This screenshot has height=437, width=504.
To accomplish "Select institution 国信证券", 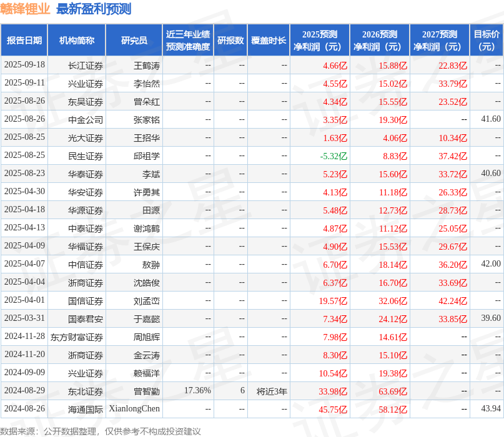I will coord(86,301).
